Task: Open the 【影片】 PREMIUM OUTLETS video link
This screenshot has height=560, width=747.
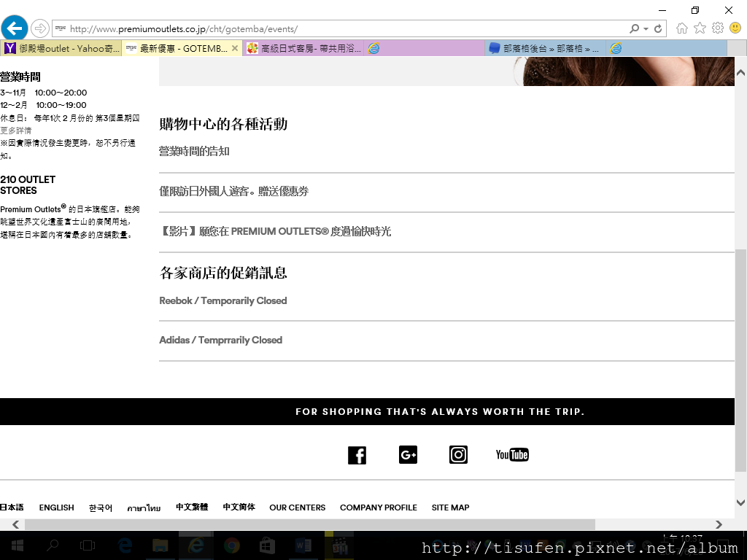Action: pos(275,231)
